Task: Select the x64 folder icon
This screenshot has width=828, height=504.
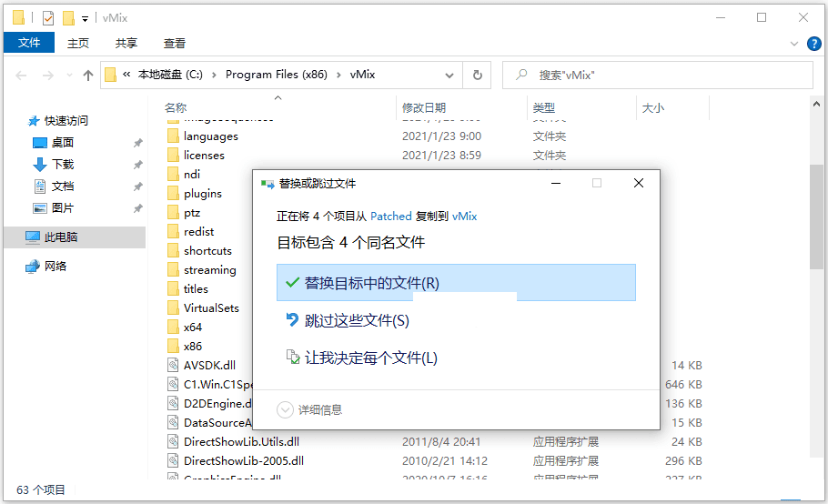Action: [173, 328]
